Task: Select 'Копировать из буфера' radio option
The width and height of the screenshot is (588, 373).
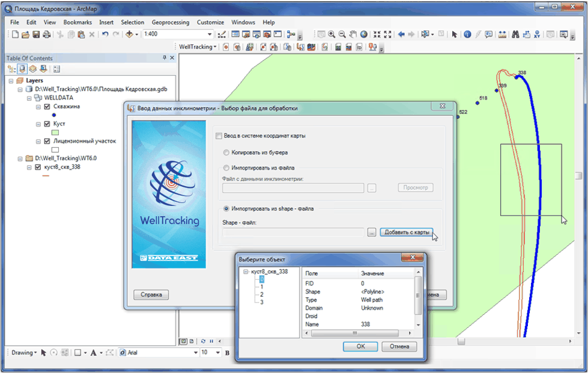Action: click(226, 153)
